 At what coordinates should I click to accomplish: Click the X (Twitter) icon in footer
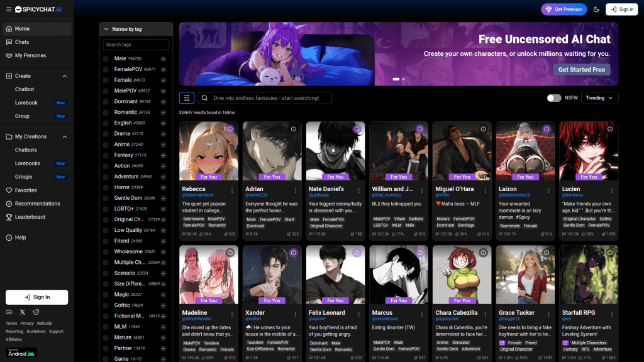click(23, 312)
